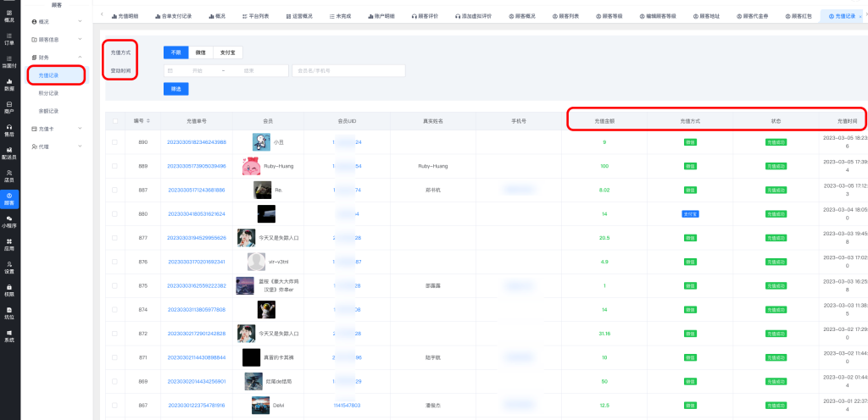Viewport: 868px width, 420px height.
Task: Open 售后 headset icon in sidebar
Action: pos(9,131)
